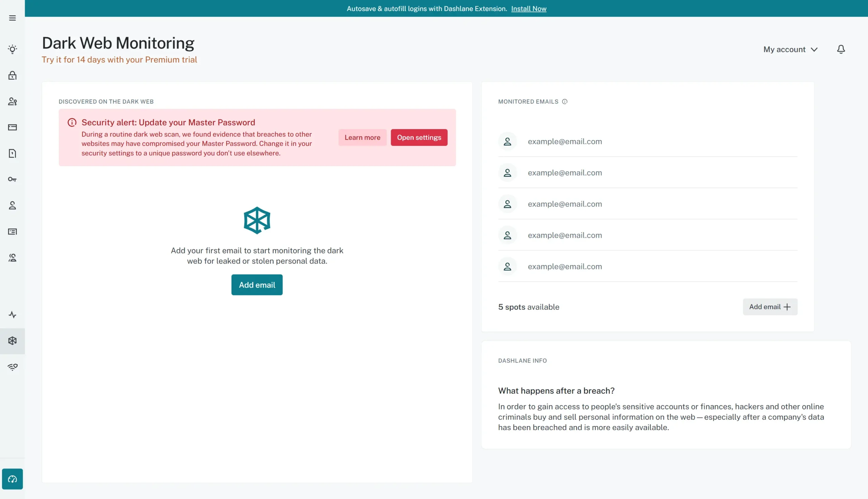Image resolution: width=868 pixels, height=499 pixels.
Task: Open the Password Health activity icon
Action: [12, 314]
